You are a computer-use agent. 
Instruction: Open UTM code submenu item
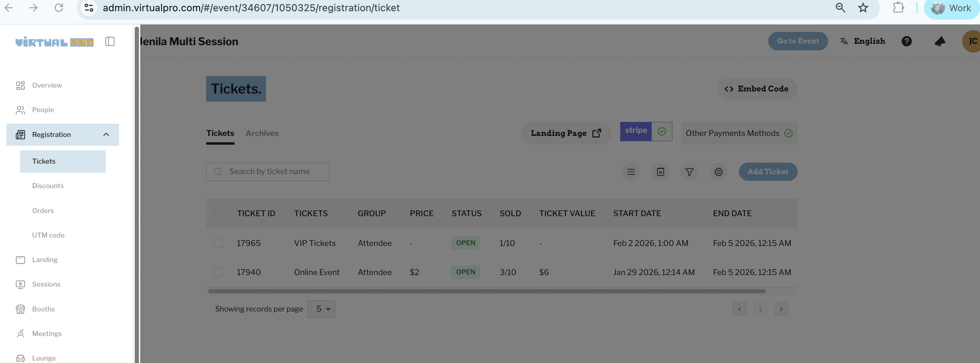(x=48, y=235)
